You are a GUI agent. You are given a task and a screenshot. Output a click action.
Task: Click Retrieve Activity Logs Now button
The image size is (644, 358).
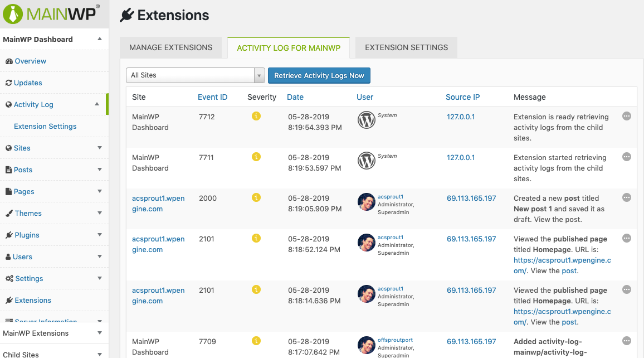tap(319, 76)
